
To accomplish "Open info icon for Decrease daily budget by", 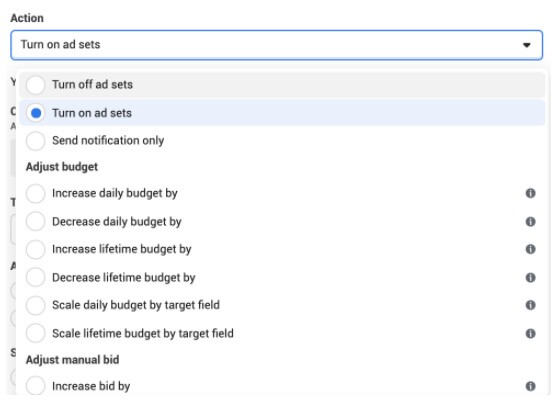I will [x=530, y=221].
